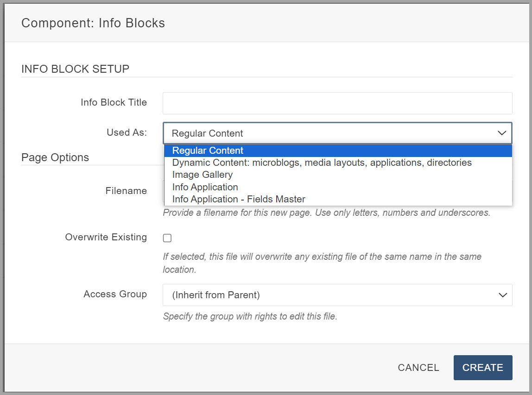Click the Access Group chevron arrow

[x=502, y=295]
